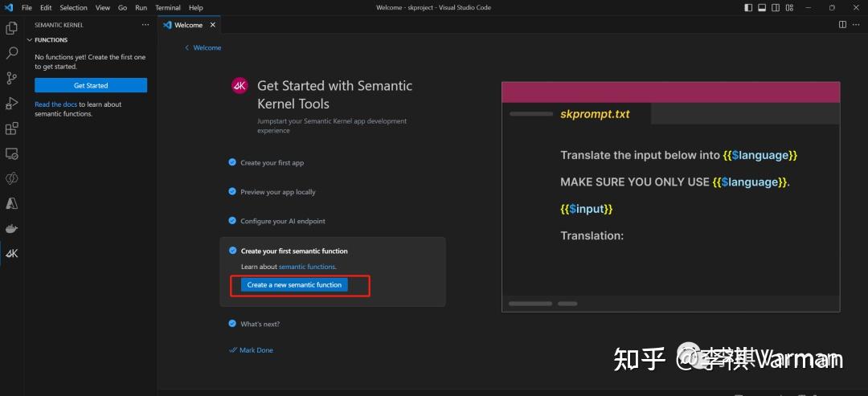The image size is (868, 396).
Task: Open Semantic Kernel panel more actions
Action: (145, 25)
